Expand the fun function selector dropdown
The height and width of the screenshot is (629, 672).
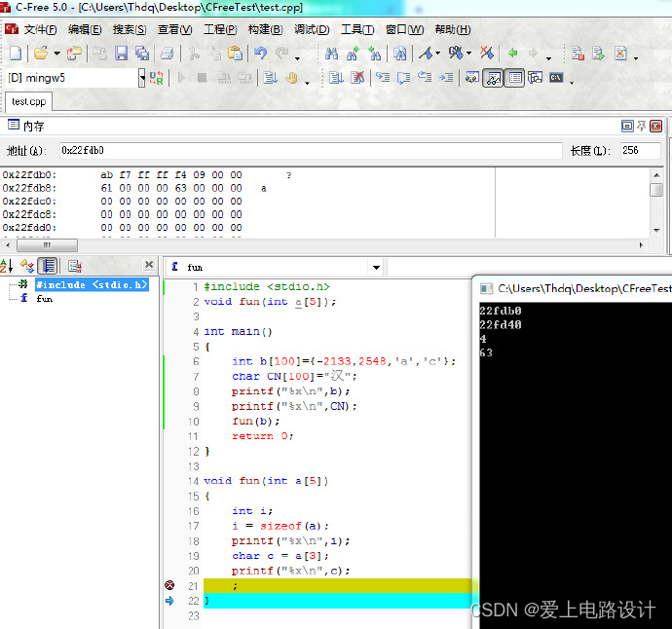tap(376, 268)
